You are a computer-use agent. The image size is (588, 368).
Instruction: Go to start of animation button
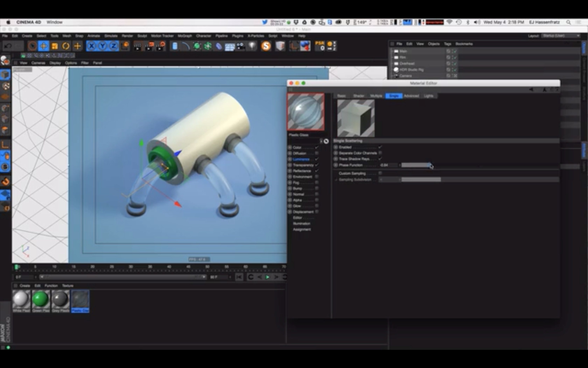click(x=239, y=277)
